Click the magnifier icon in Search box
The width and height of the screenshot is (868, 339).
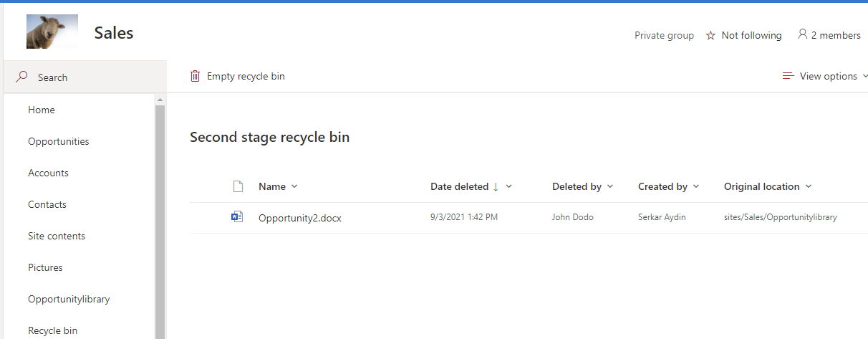click(22, 77)
